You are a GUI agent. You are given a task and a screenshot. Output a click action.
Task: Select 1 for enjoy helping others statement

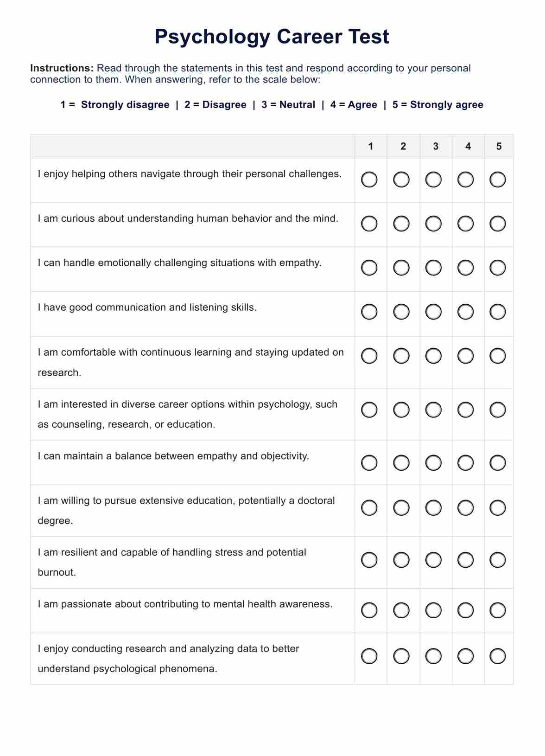[369, 179]
